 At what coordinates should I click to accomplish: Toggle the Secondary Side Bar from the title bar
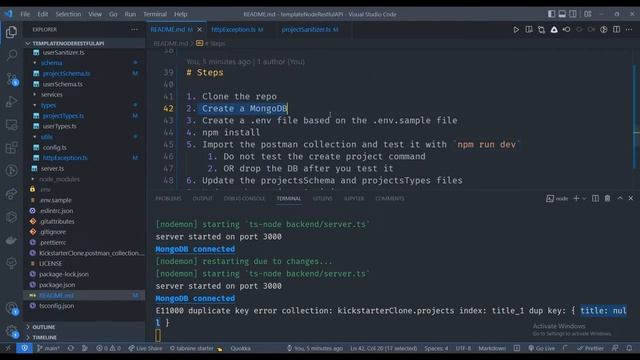coord(573,14)
